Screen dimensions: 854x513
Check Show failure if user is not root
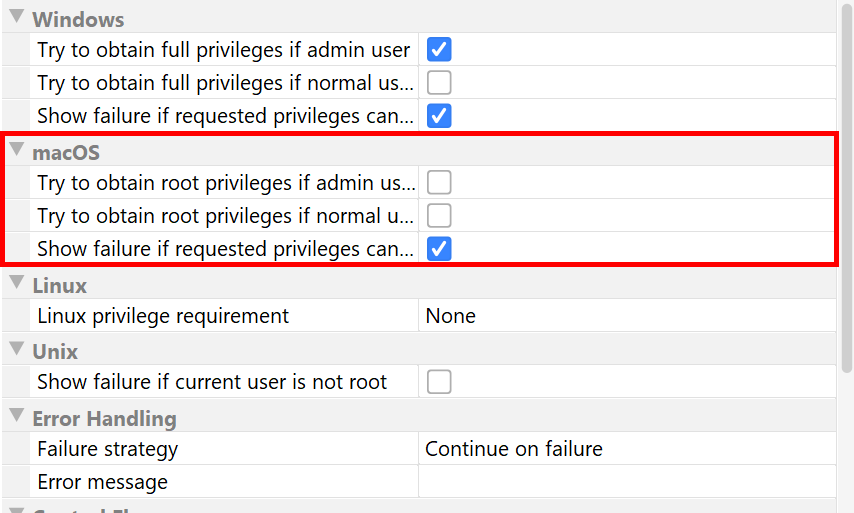[439, 381]
